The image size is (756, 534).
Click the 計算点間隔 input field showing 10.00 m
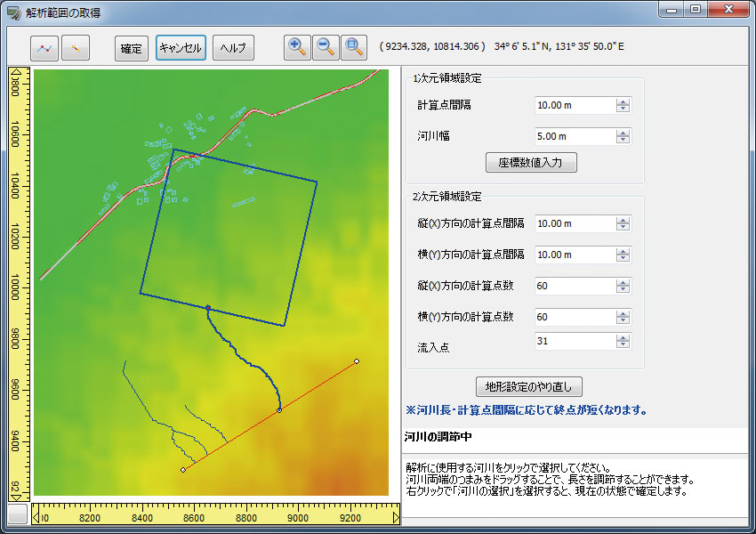575,105
